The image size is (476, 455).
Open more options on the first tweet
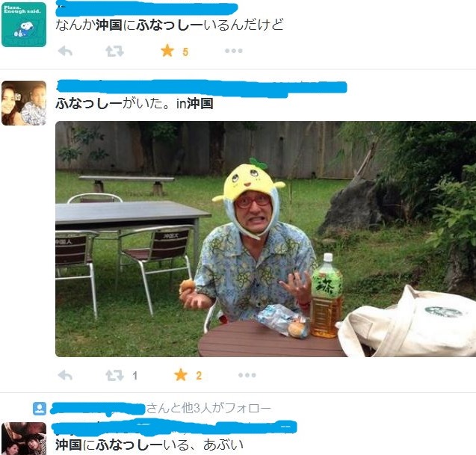tap(234, 51)
